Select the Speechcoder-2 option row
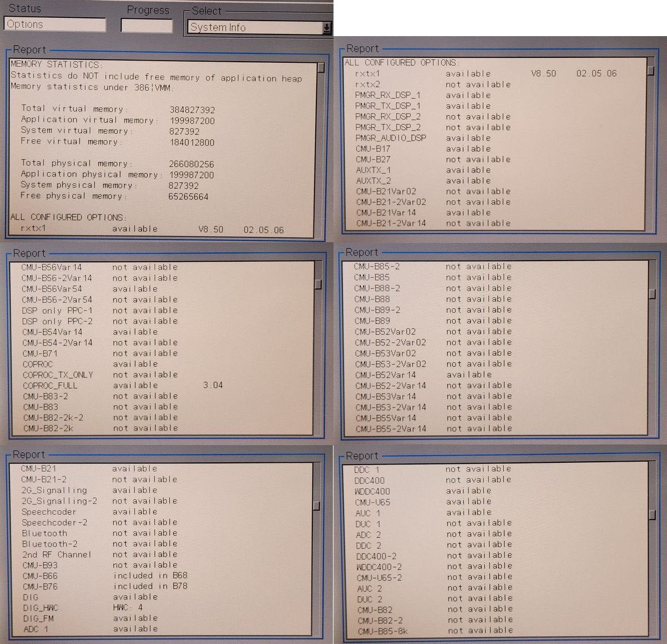Viewport: 667px width, 644px height. [x=99, y=522]
